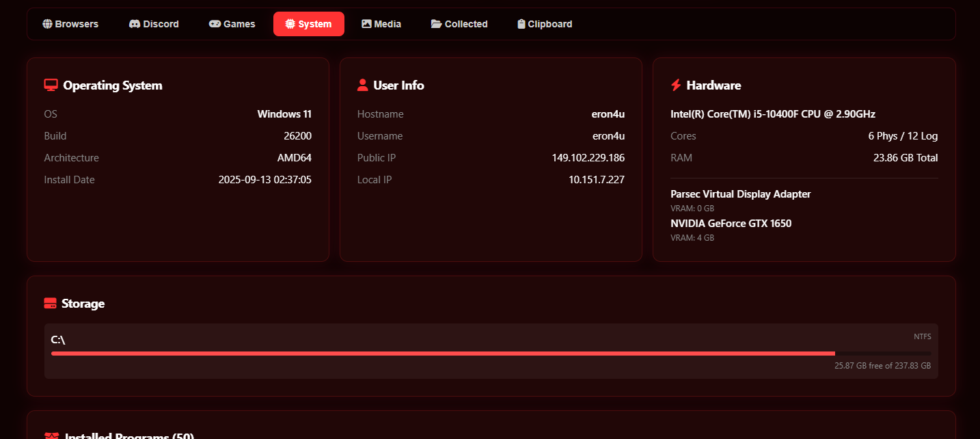The image size is (980, 439).
Task: Open the Browsers tab
Action: click(x=70, y=24)
